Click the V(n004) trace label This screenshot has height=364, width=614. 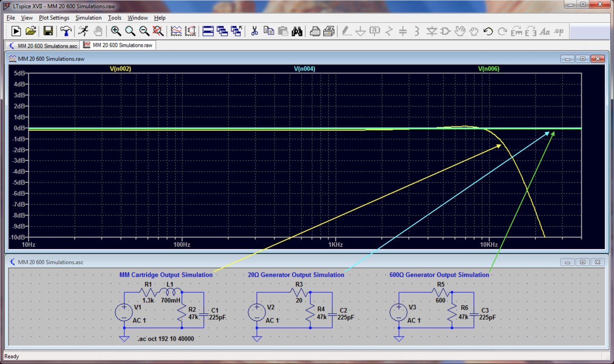pyautogui.click(x=305, y=69)
